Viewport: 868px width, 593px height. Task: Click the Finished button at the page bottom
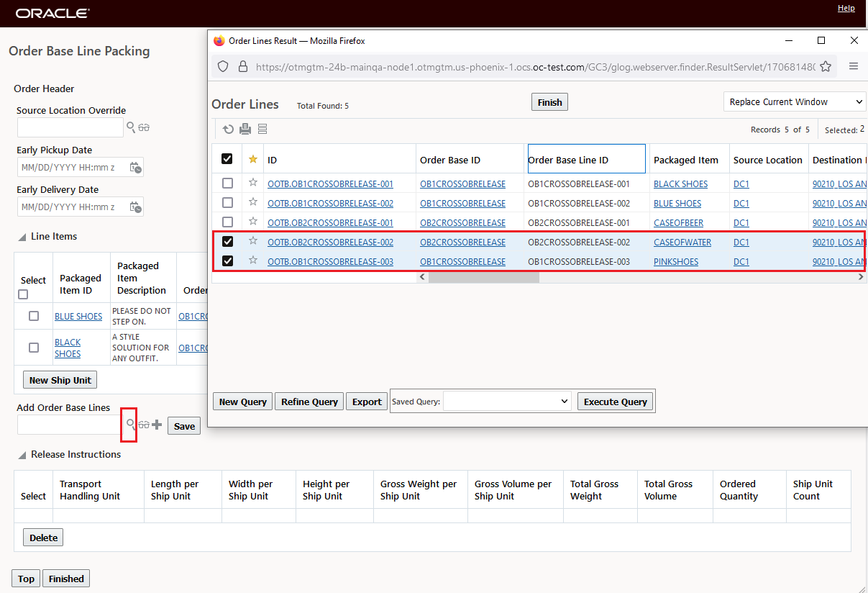click(x=66, y=579)
